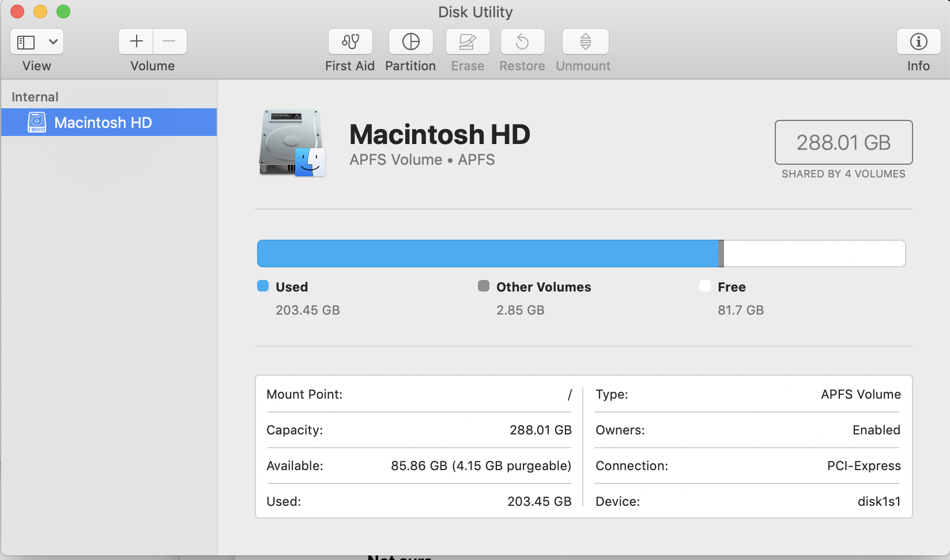Click the Macintosh HD title heading
Viewport: 950px width, 560px height.
440,134
